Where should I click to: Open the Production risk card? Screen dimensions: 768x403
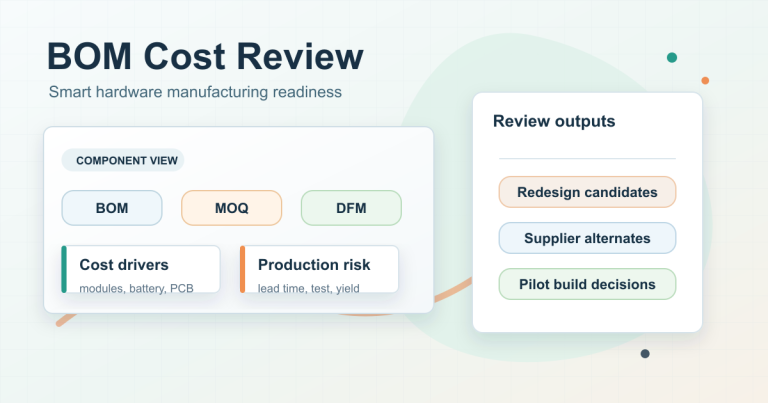point(319,269)
